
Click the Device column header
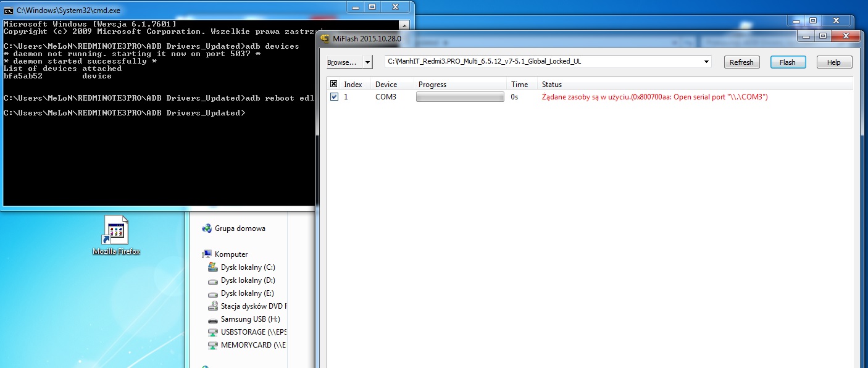[x=386, y=84]
